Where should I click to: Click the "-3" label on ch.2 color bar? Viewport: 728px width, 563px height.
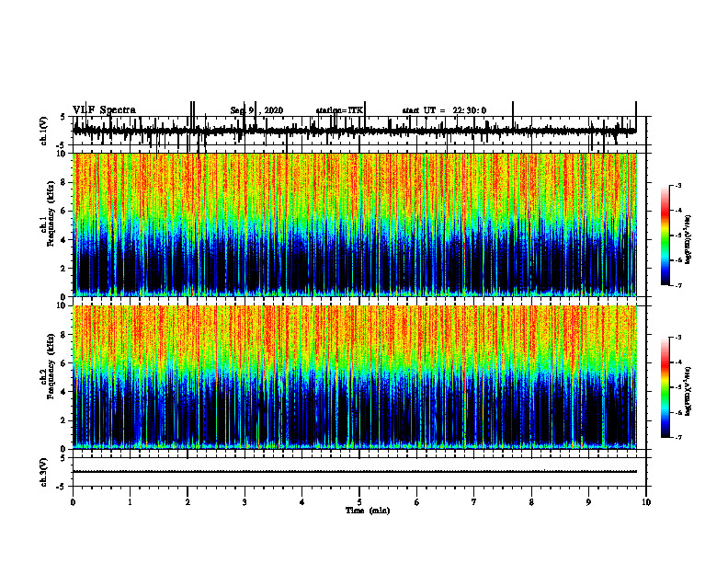(678, 338)
